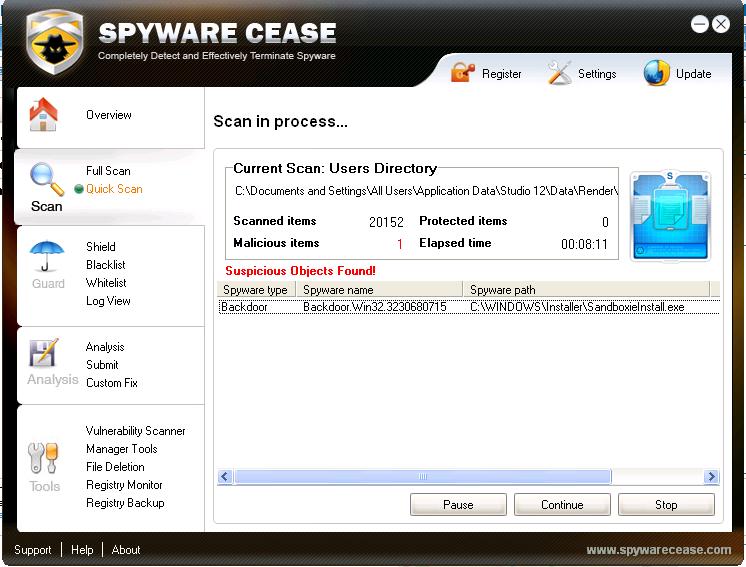746x567 pixels.
Task: Open the Update page
Action: tap(693, 74)
